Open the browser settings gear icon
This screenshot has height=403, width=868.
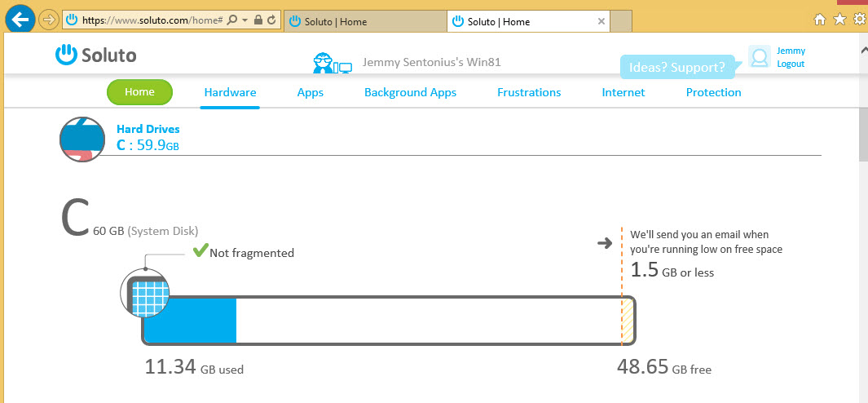[x=860, y=20]
